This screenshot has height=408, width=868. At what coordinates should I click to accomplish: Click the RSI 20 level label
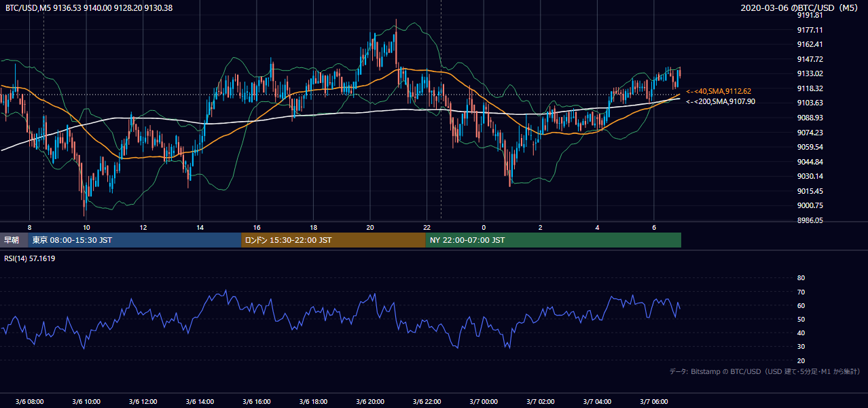click(801, 360)
